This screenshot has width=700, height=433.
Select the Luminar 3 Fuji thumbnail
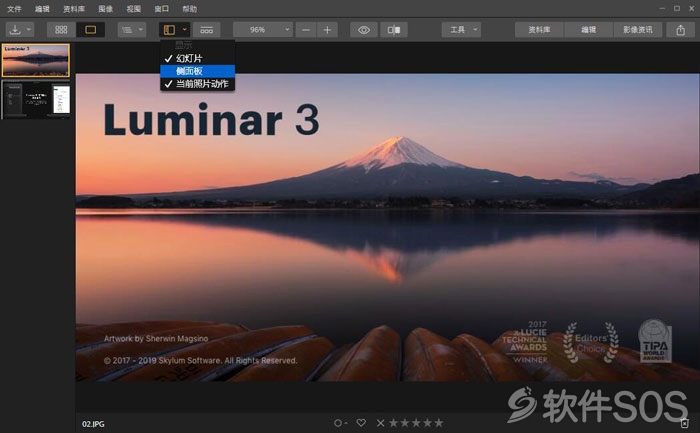point(36,60)
